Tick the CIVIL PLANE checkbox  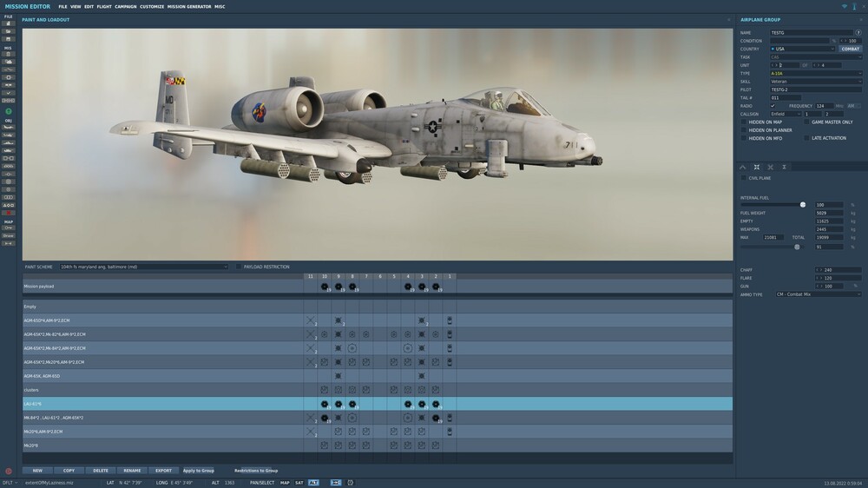click(x=744, y=178)
